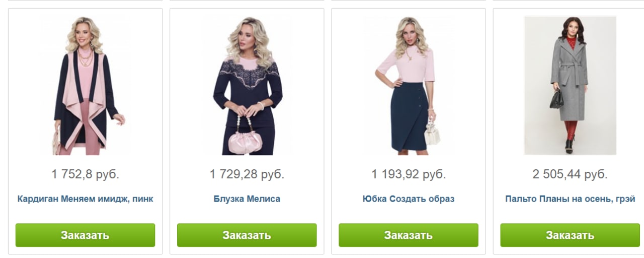
Task: Click the 1 752,8 руб. price
Action: coord(86,175)
